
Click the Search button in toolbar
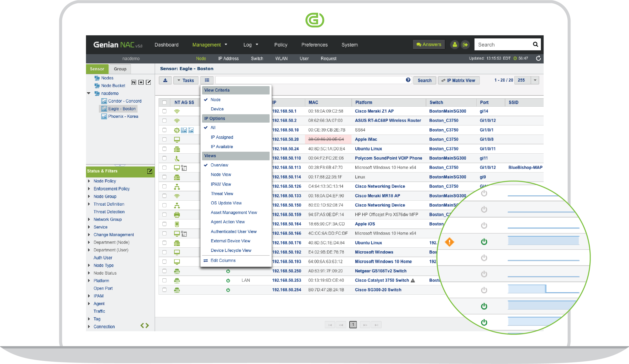[424, 80]
